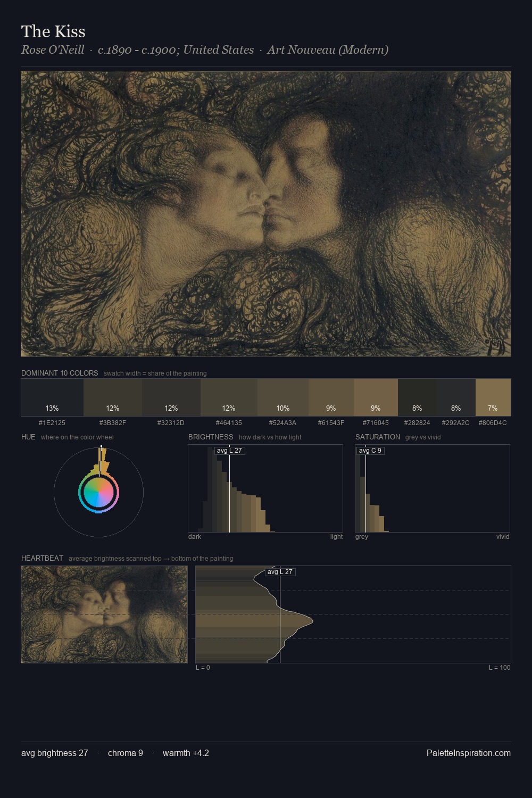Click the hex code text '#524A3A'
This screenshot has height=798, width=532.
pyautogui.click(x=283, y=423)
